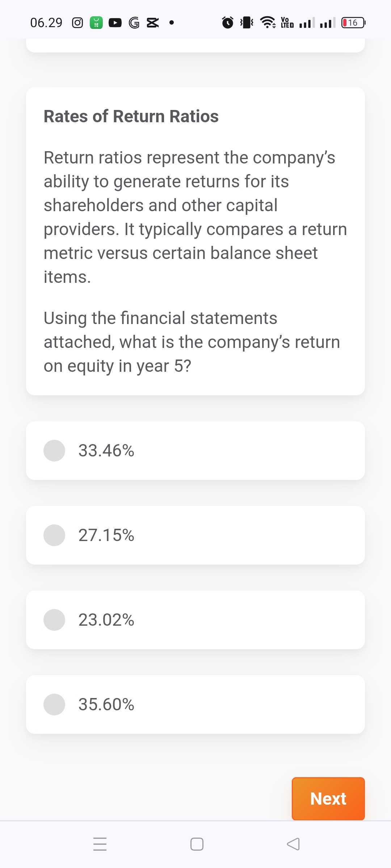391x868 pixels.
Task: Tap the Next button
Action: pyautogui.click(x=328, y=799)
